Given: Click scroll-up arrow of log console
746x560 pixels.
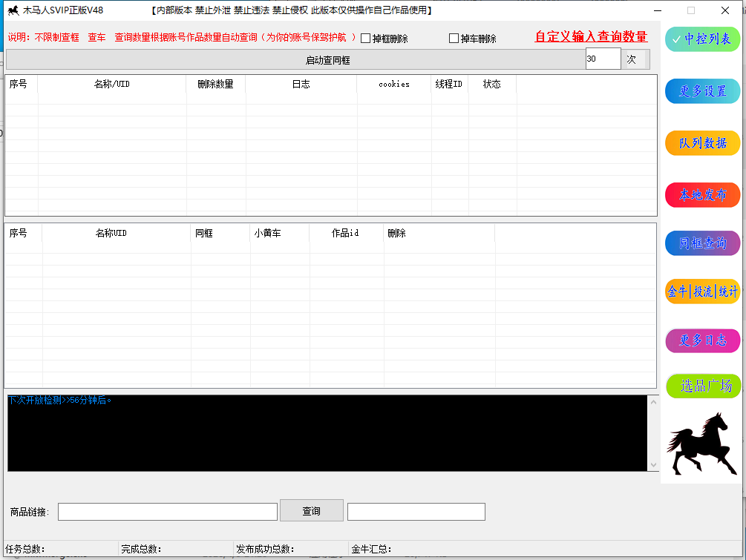Looking at the screenshot, I should coord(653,402).
